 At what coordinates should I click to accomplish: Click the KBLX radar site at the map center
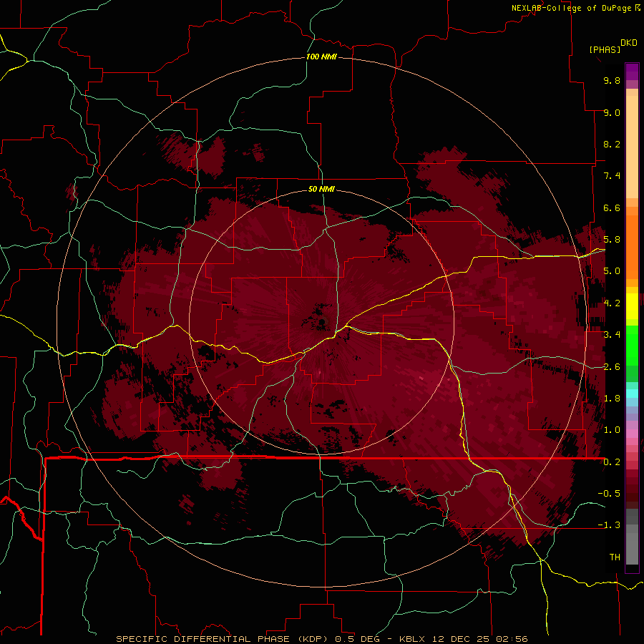(323, 322)
